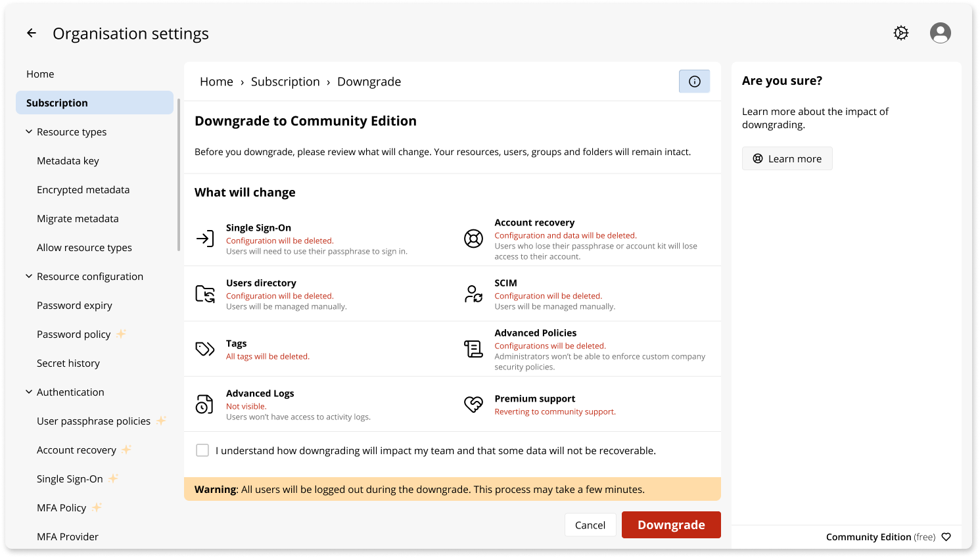This screenshot has height=558, width=980.
Task: Click the sparkle icon next to User passphrase policies
Action: [161, 421]
